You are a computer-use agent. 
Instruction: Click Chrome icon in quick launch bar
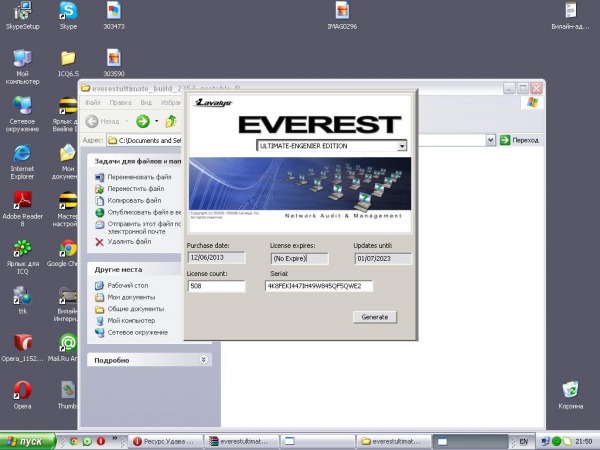click(73, 441)
